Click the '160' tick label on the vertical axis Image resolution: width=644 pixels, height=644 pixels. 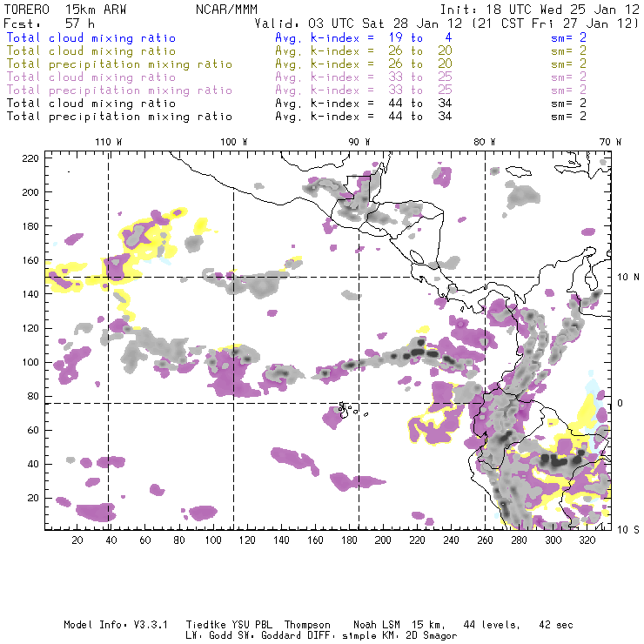point(30,260)
